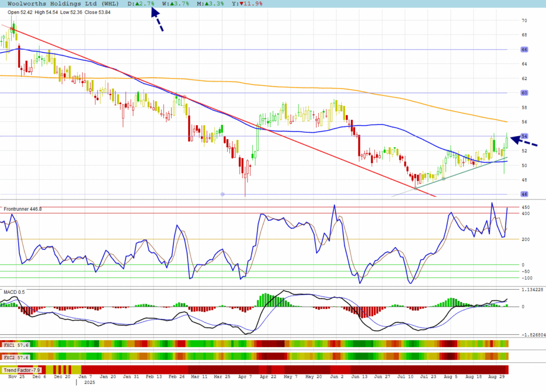
Task: Select the monthly change M:3.3% value
Action: pos(210,4)
